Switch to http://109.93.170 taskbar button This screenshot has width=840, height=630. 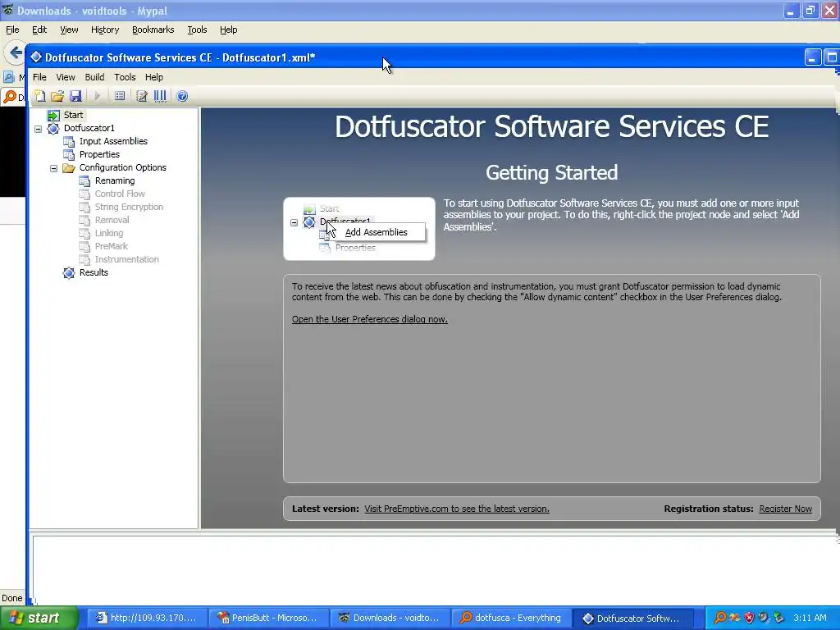tap(146, 618)
